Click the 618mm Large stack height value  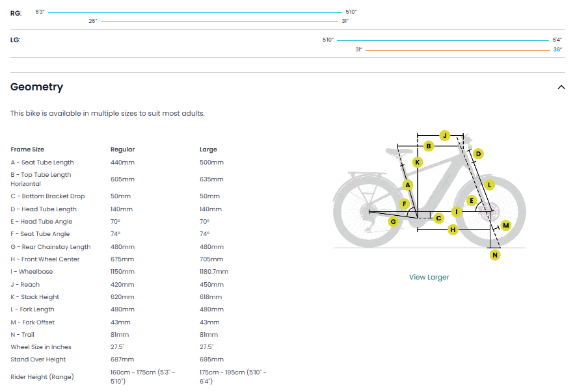click(211, 297)
